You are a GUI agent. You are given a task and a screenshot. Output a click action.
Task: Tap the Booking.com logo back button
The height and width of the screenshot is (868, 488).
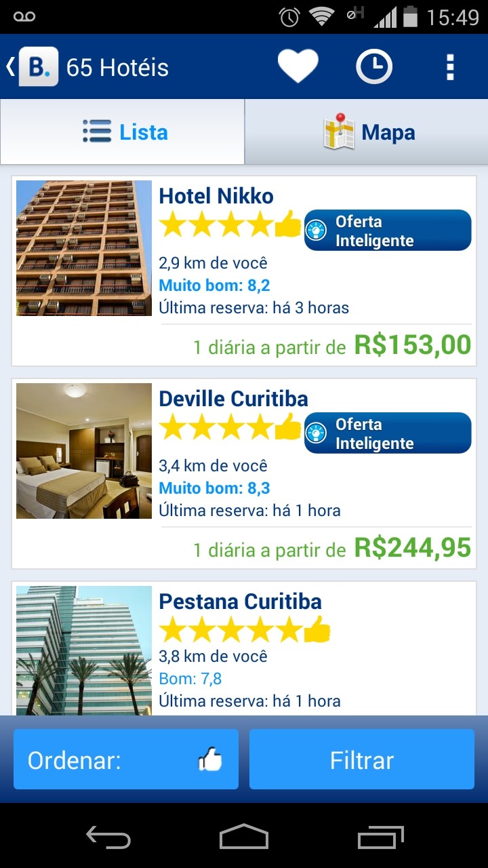click(34, 67)
